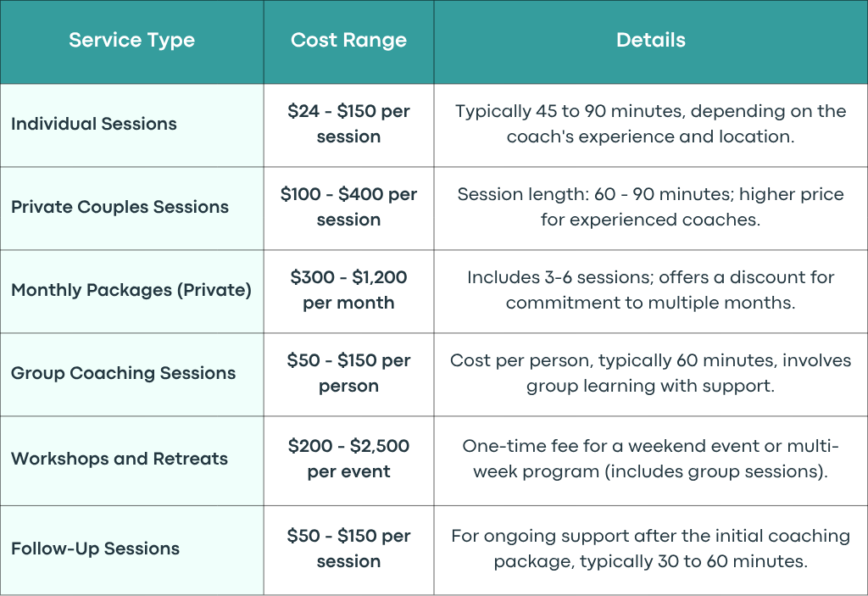
Task: Select the Individual Sessions row label
Action: (94, 124)
